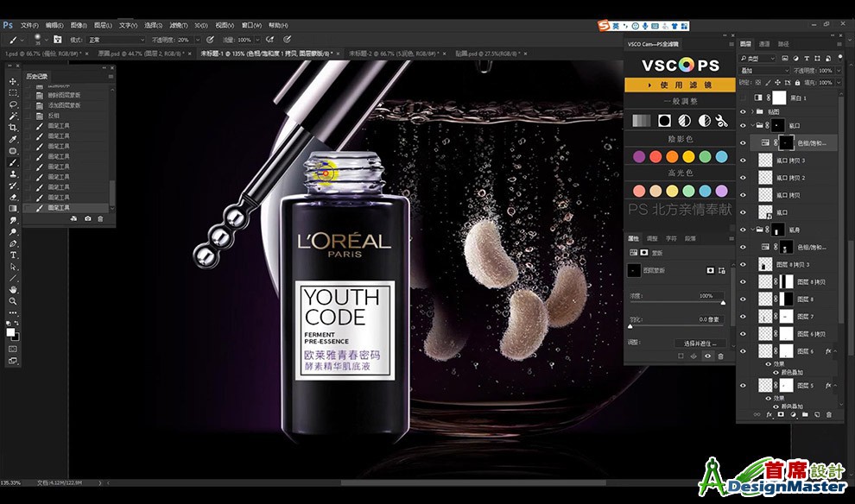
Task: Select the Move tool in the toolbar
Action: click(13, 81)
